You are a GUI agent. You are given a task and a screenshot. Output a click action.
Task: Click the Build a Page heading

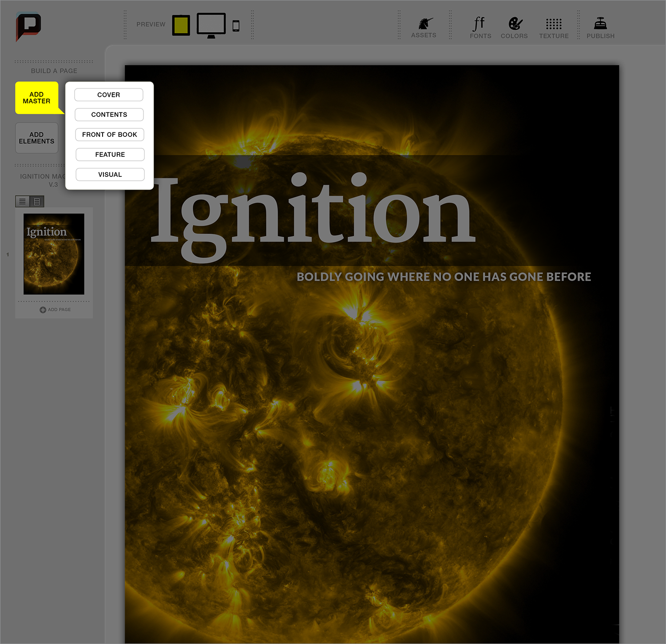[x=54, y=71]
